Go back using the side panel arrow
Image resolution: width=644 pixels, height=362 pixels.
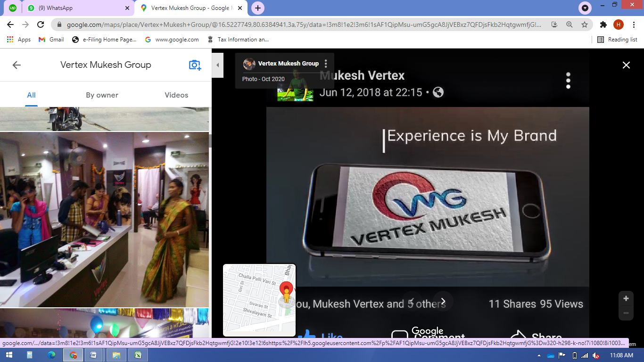(17, 65)
